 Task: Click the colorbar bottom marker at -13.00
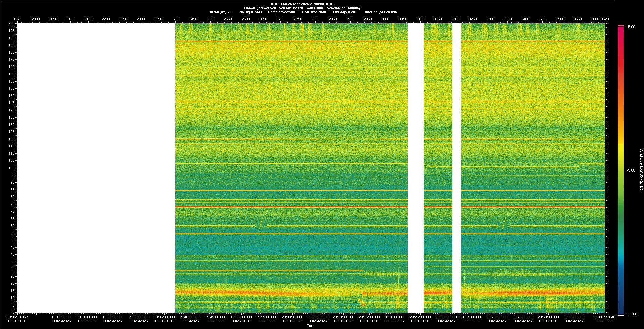[620, 315]
